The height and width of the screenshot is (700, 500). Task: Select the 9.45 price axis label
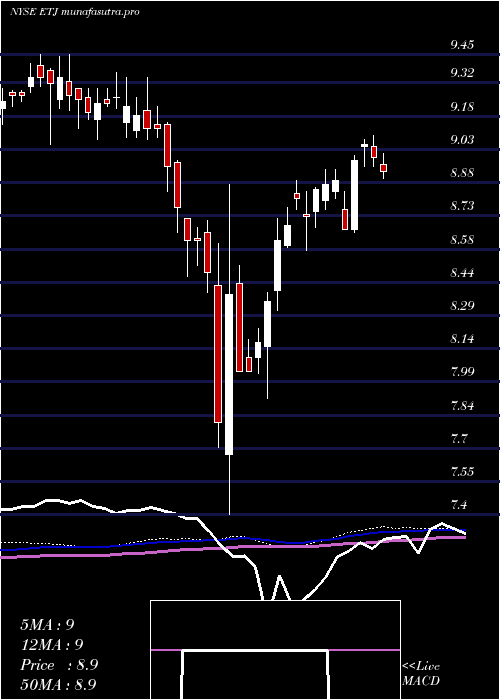click(x=462, y=45)
